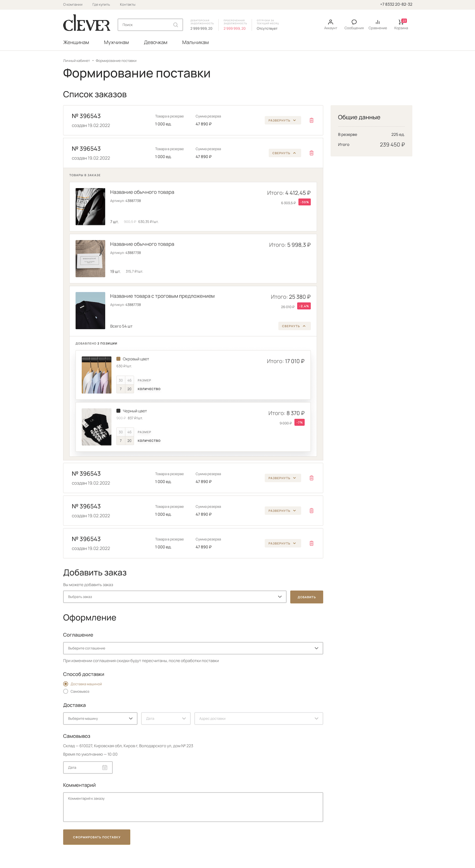
Task: Open the 'Выбрать заказ' dropdown
Action: (175, 597)
